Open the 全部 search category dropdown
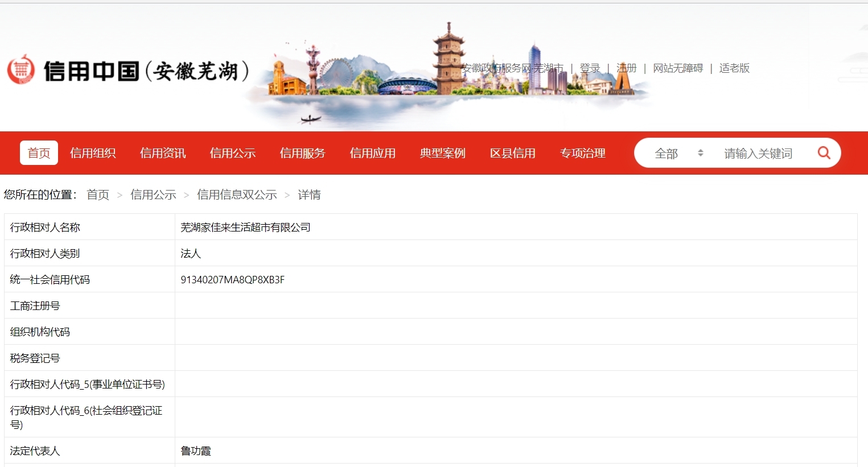Viewport: 868px width, 467px height. click(678, 153)
